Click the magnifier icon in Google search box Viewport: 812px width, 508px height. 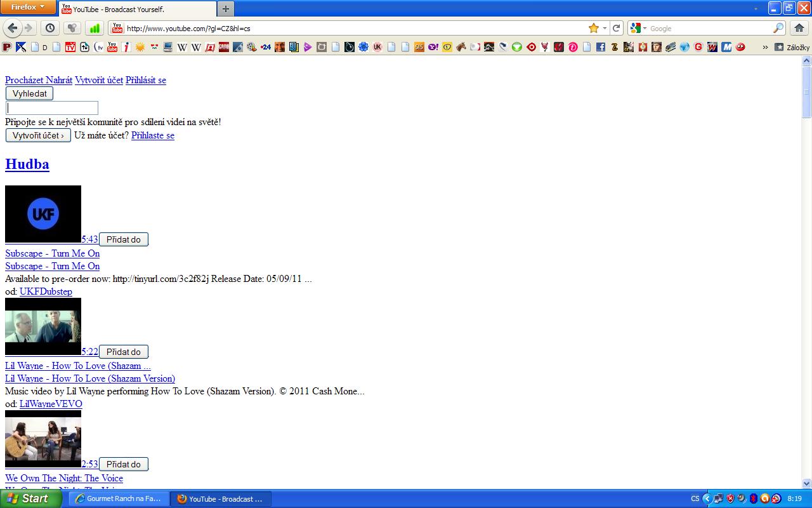778,28
